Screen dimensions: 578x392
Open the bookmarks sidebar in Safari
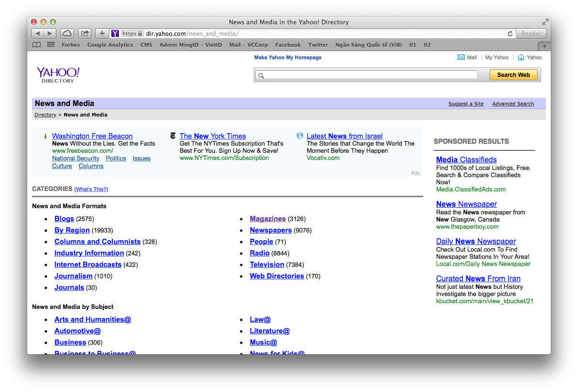36,44
